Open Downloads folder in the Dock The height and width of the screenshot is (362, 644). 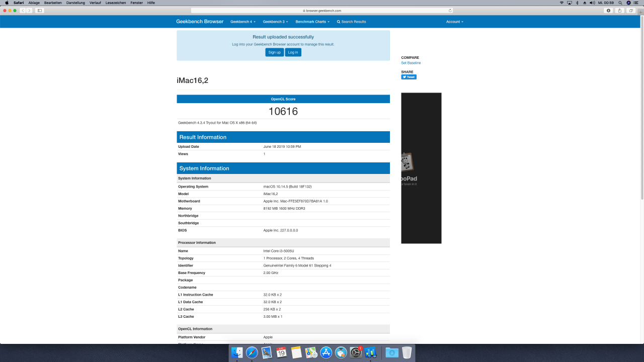point(392,352)
